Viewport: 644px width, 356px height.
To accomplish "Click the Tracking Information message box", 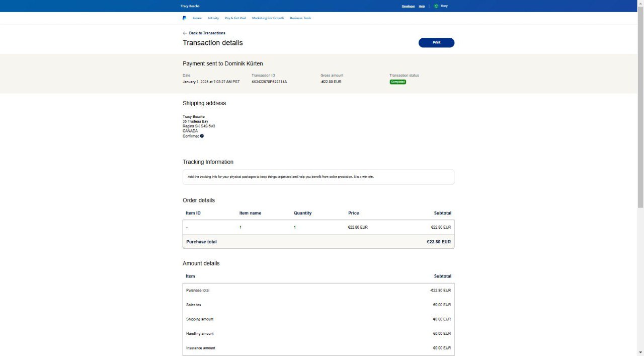I will point(318,177).
